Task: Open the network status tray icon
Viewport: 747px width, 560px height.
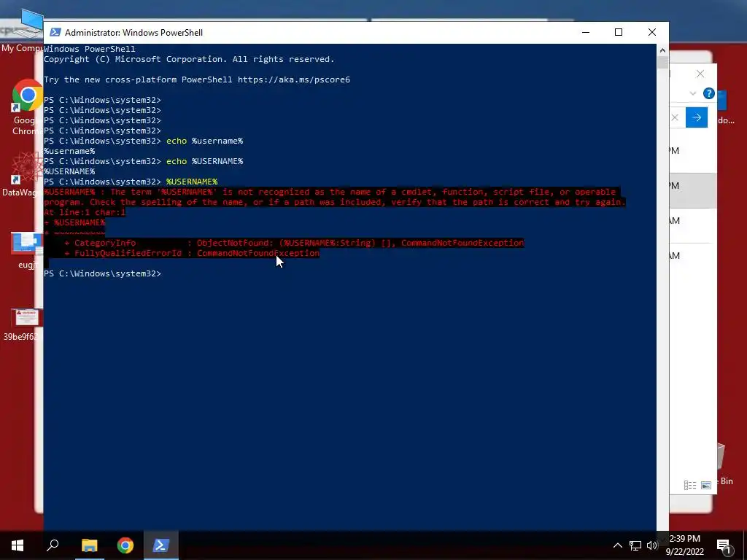Action: [635, 545]
